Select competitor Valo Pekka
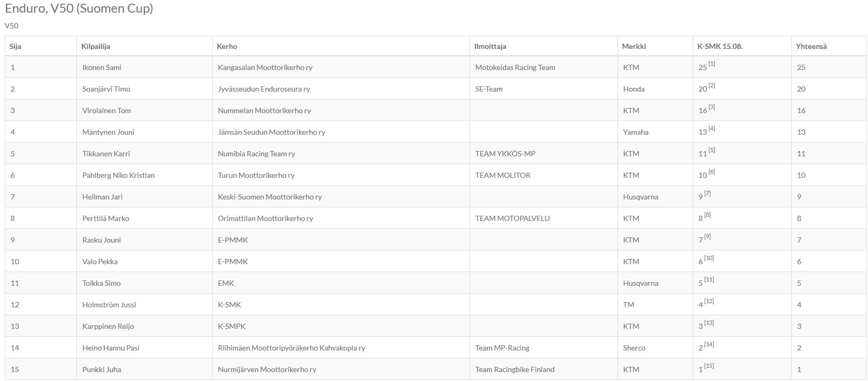The height and width of the screenshot is (381, 868). [x=100, y=262]
